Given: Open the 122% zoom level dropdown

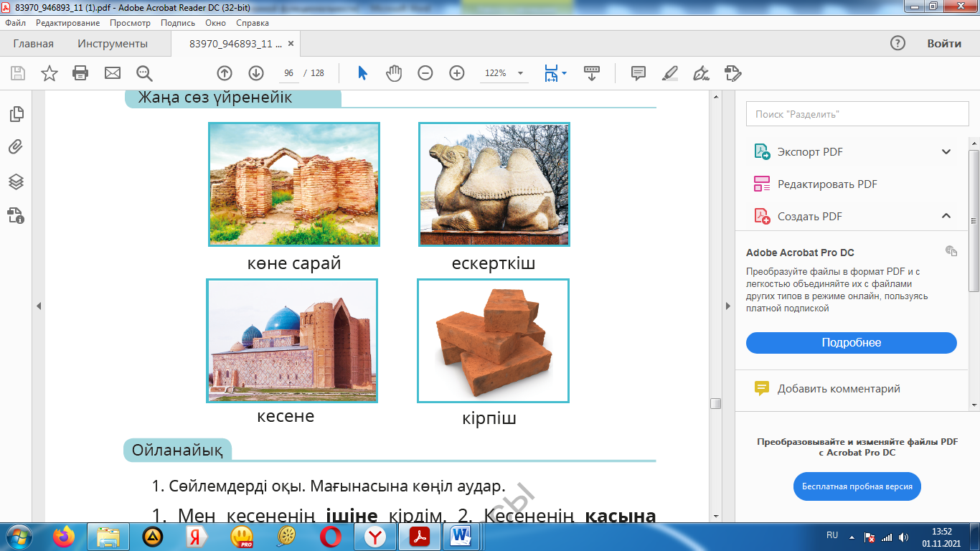Looking at the screenshot, I should pos(520,73).
